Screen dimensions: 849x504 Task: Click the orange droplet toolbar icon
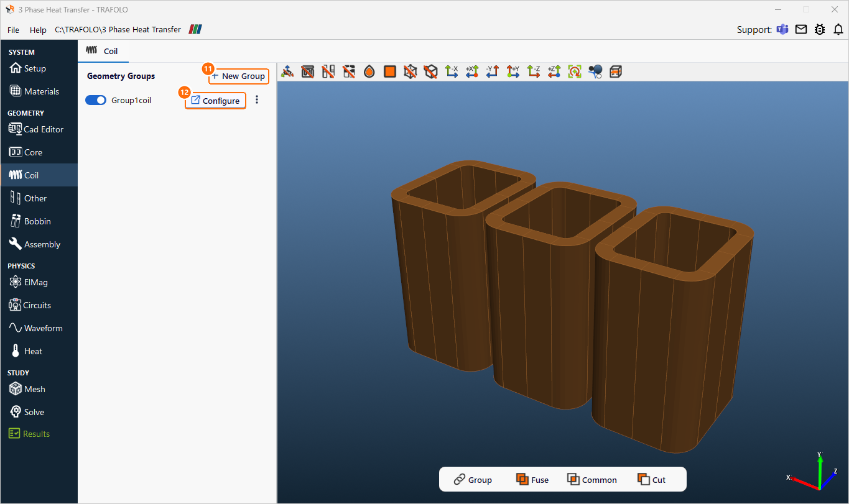pos(369,71)
